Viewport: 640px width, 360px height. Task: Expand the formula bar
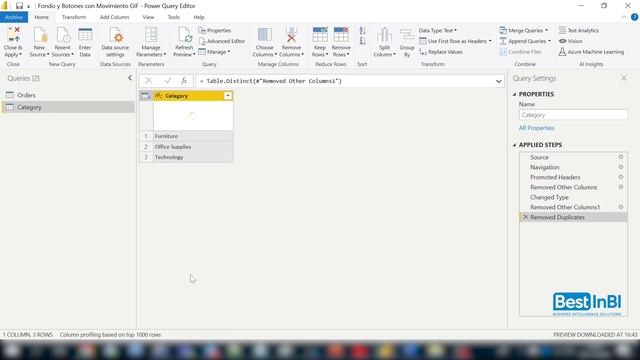click(498, 81)
